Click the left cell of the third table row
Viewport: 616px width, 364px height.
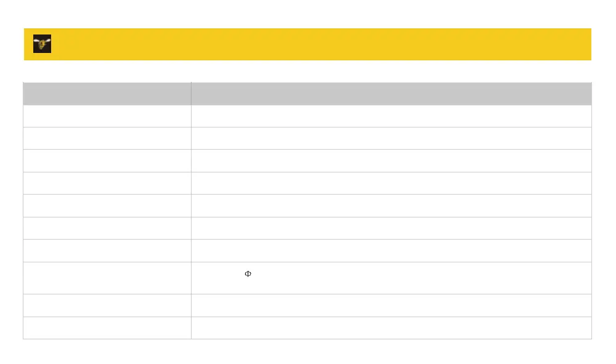pos(107,161)
